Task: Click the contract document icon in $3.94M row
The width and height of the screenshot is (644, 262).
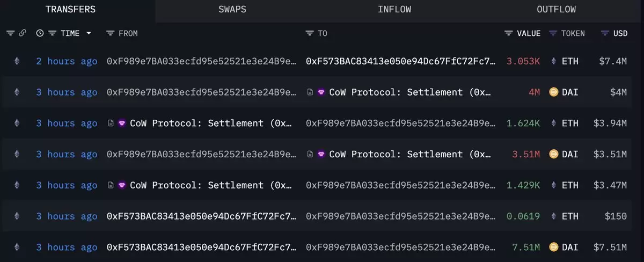Action: pos(111,123)
